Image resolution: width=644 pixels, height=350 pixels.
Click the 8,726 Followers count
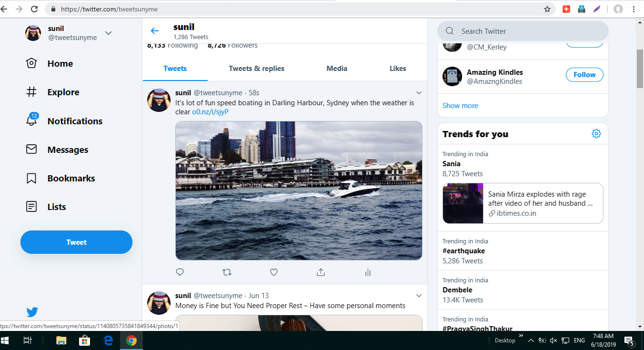[x=232, y=46]
